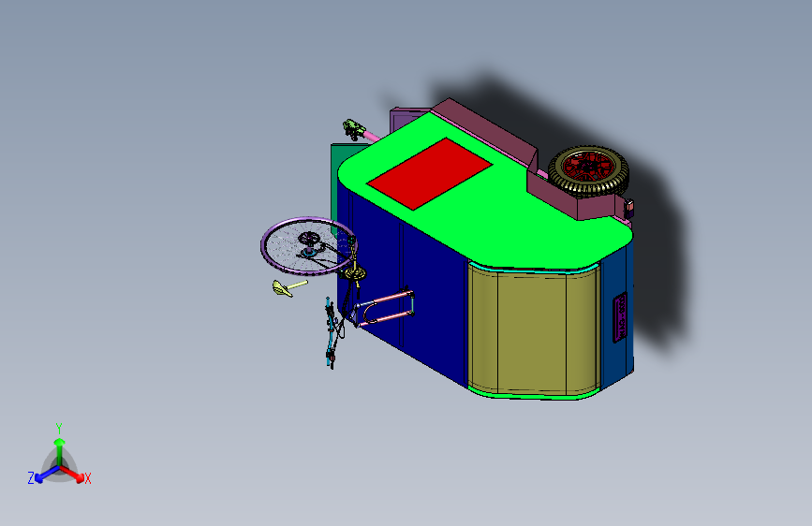The height and width of the screenshot is (526, 812).
Task: Pick the cyan brake lever assembly
Action: 330,332
